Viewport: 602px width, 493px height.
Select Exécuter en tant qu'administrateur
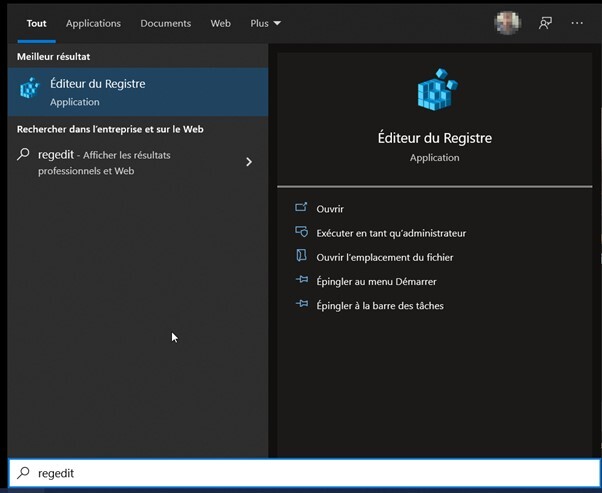click(x=391, y=233)
